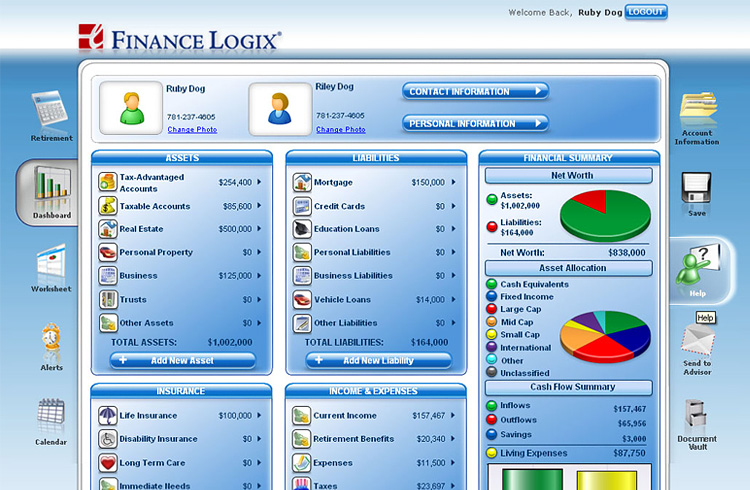Expand the Business $125,000 arrow
Image resolution: width=750 pixels, height=490 pixels.
click(x=259, y=276)
